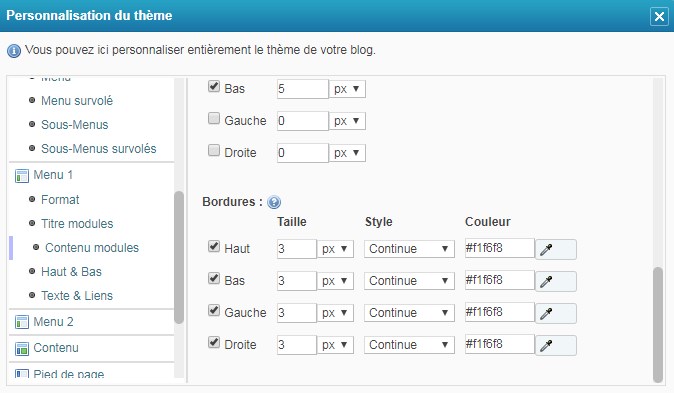Expand the Contenu section label
The width and height of the screenshot is (674, 393).
[56, 348]
